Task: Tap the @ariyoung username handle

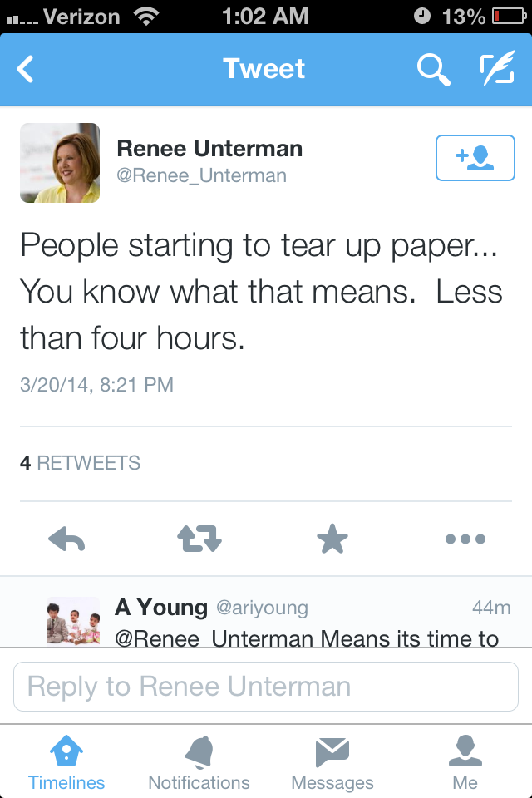Action: tap(262, 608)
